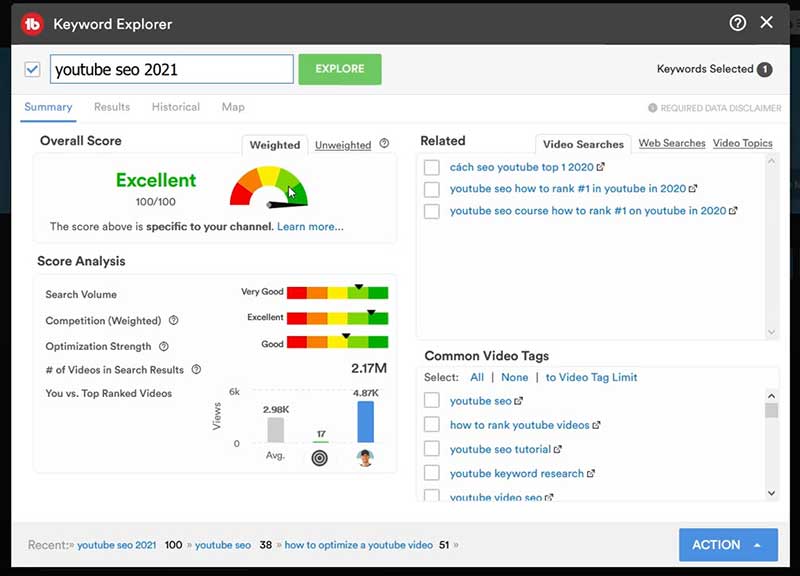This screenshot has height=576, width=800.
Task: Click the Search Volume score bar
Action: 337,293
